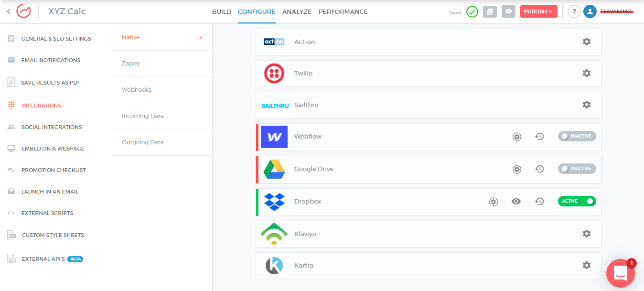Click the pages icon beside Saved checkmark

tap(490, 11)
